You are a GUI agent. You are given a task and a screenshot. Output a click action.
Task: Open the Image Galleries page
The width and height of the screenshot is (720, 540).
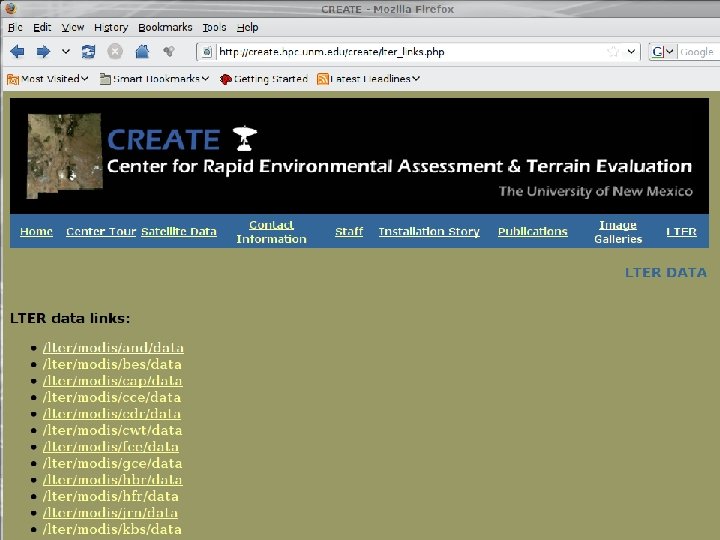618,232
